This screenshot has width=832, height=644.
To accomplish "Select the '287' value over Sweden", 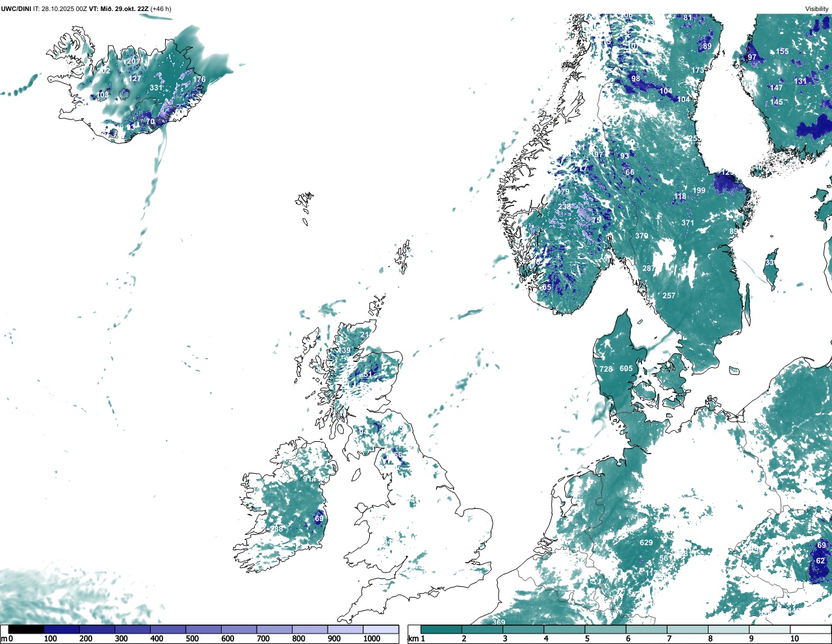I will pyautogui.click(x=649, y=268).
